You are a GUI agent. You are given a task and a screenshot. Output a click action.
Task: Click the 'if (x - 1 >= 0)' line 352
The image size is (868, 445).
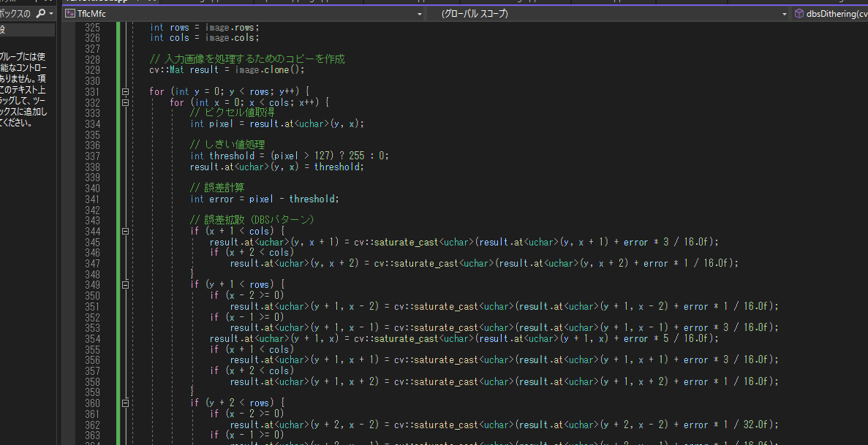click(x=247, y=317)
